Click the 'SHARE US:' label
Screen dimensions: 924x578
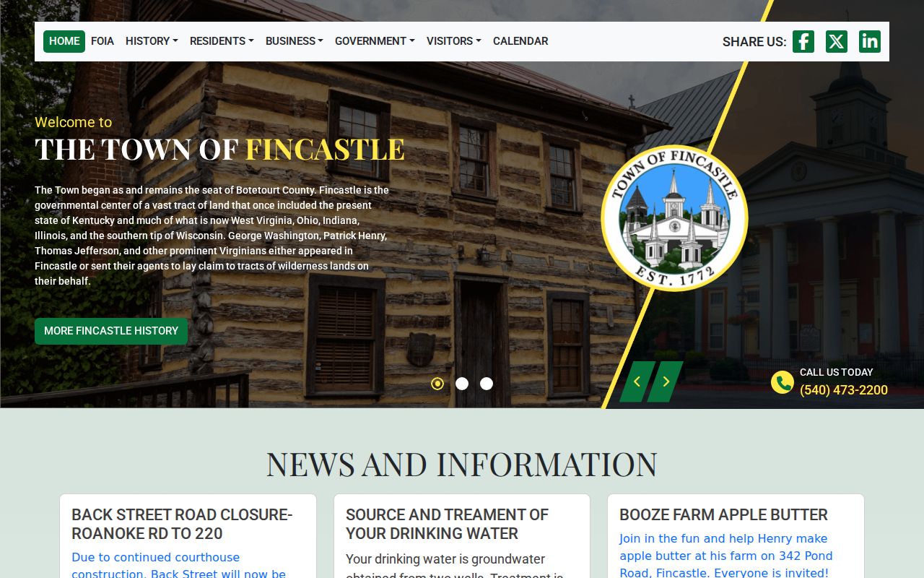point(754,42)
